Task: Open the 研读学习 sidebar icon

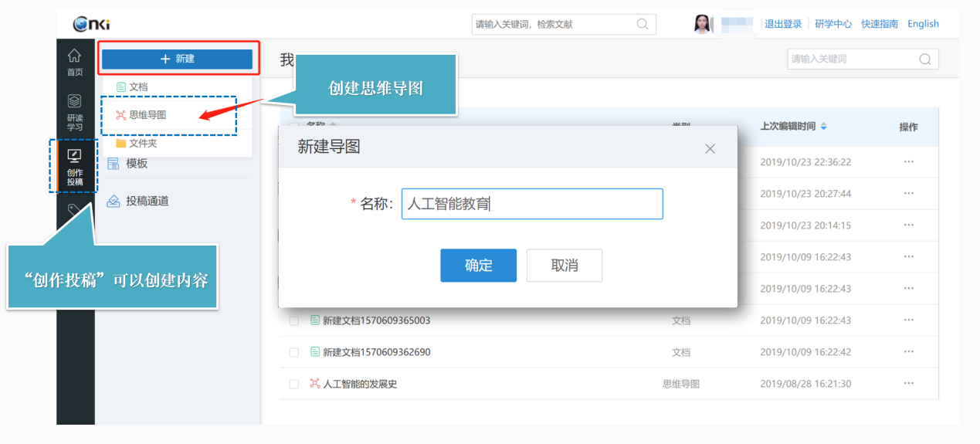Action: pyautogui.click(x=74, y=112)
